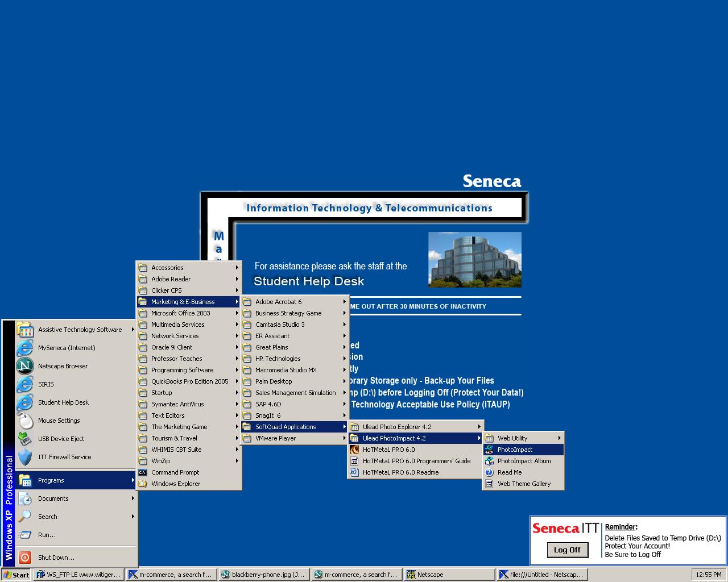This screenshot has width=728, height=582.
Task: Click the Start button
Action: (16, 575)
